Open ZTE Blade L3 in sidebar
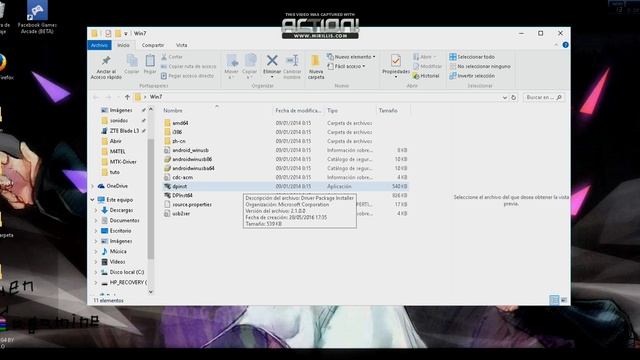 (124, 131)
